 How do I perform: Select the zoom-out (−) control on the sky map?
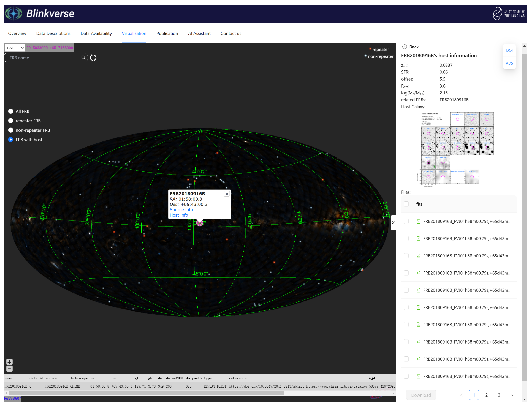[9, 369]
